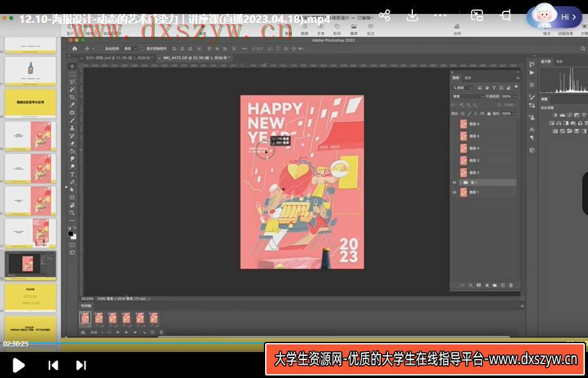Select the Lasso tool

pos(72,82)
